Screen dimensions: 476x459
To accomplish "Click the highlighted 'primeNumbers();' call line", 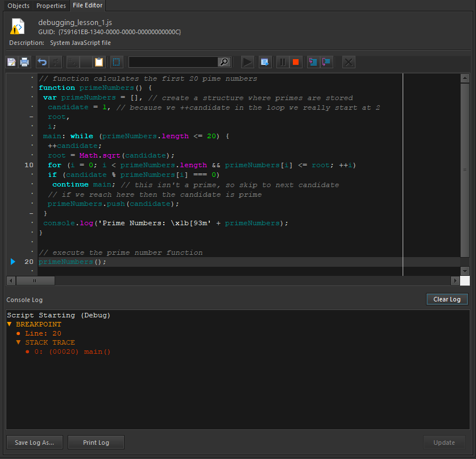I will [x=72, y=262].
